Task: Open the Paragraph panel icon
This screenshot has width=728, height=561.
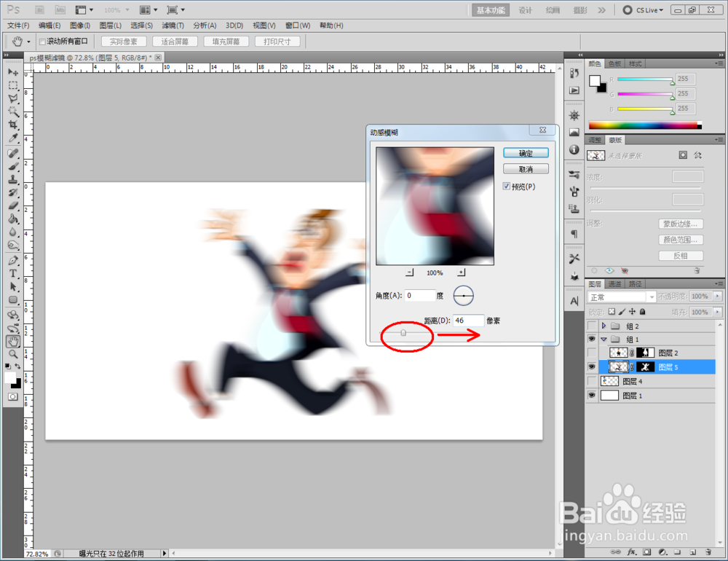Action: coord(574,234)
